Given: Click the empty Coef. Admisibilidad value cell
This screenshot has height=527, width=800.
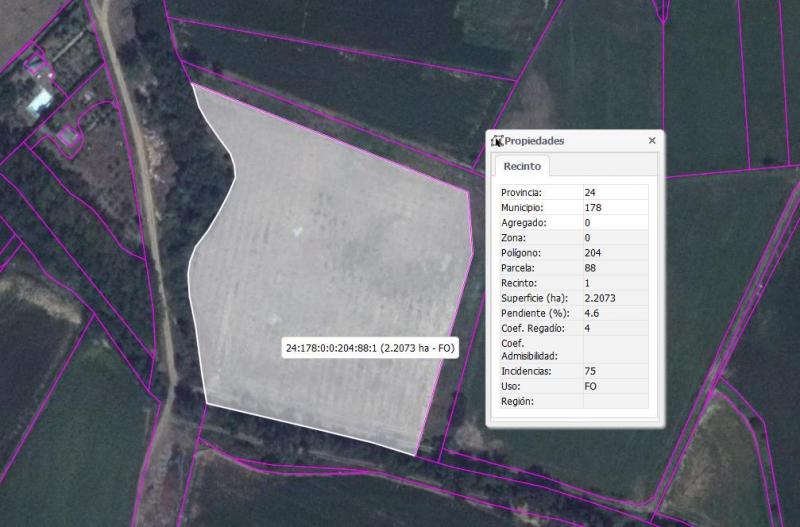Looking at the screenshot, I should 614,349.
